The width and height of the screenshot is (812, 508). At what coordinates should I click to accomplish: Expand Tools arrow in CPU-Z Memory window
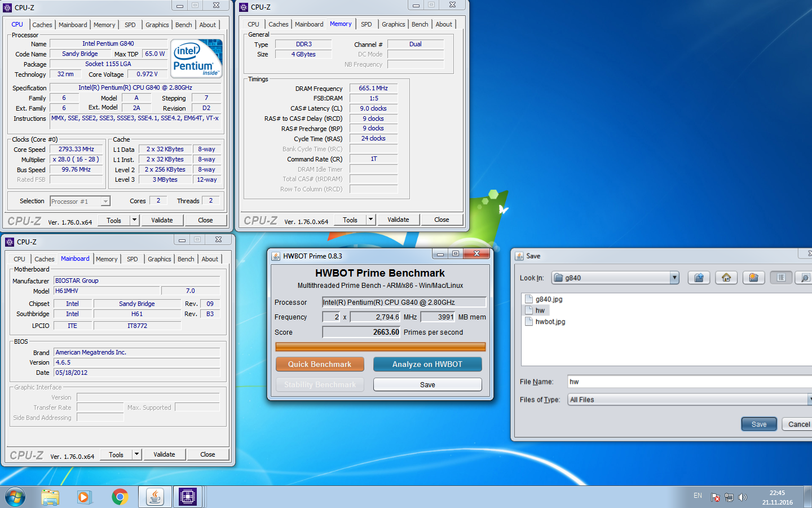click(371, 220)
